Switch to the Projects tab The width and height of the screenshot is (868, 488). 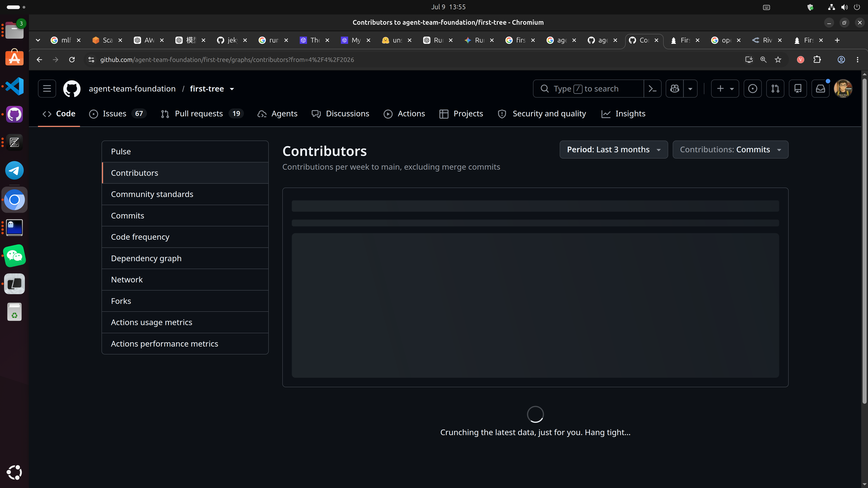(x=461, y=113)
